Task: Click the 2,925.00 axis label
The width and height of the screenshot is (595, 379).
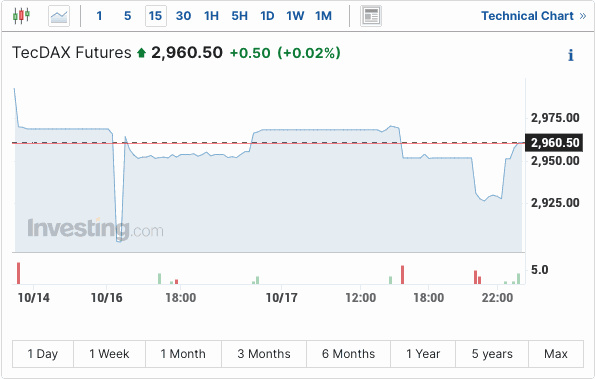Action: tap(555, 203)
